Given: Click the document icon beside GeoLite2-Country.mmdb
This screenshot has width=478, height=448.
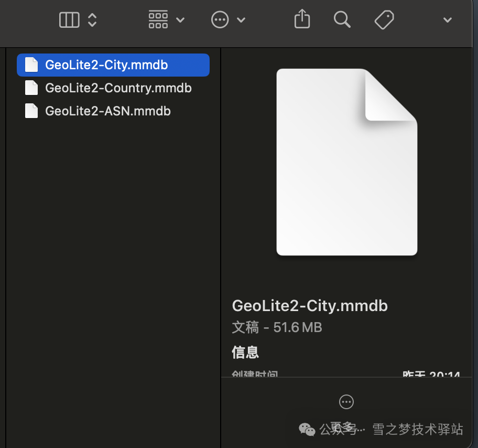Looking at the screenshot, I should (x=32, y=88).
